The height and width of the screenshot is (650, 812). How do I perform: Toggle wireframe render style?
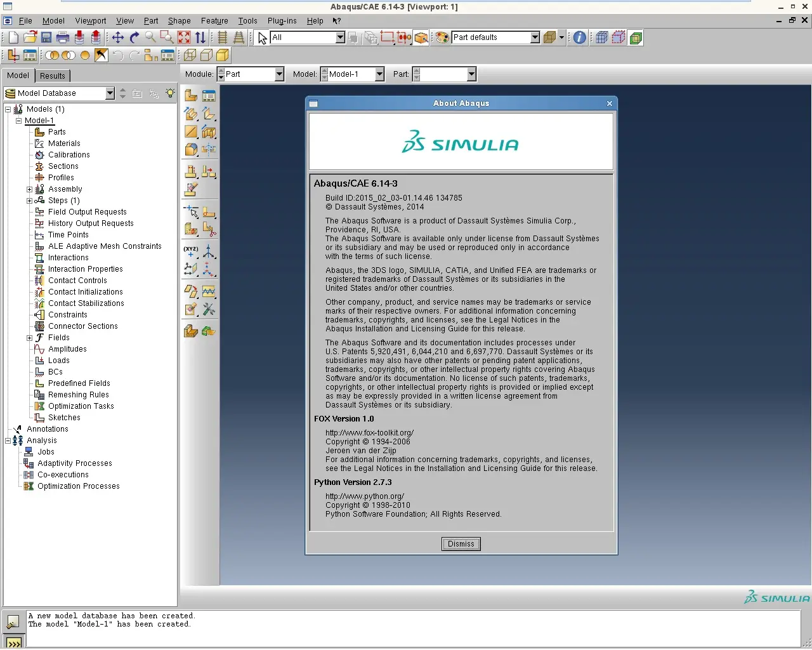pyautogui.click(x=190, y=55)
